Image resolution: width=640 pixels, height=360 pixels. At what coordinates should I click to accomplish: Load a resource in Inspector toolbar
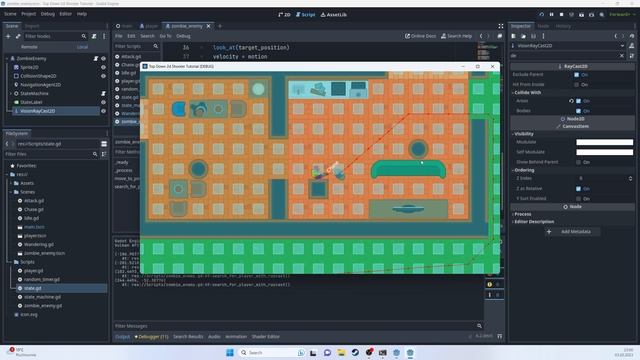(x=524, y=36)
